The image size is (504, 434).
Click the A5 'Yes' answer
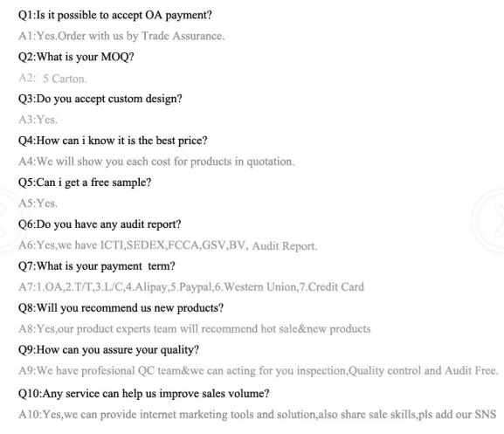38,203
